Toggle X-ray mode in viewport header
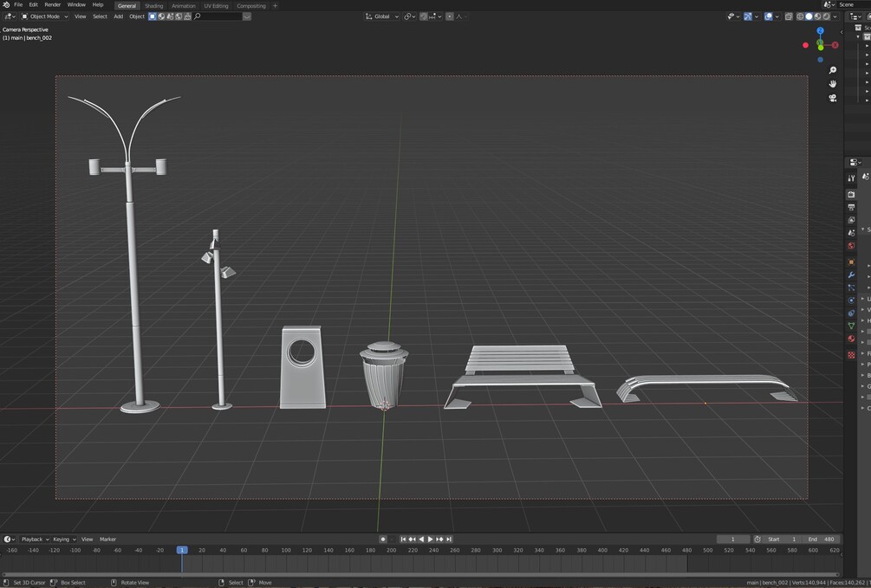 coord(789,16)
